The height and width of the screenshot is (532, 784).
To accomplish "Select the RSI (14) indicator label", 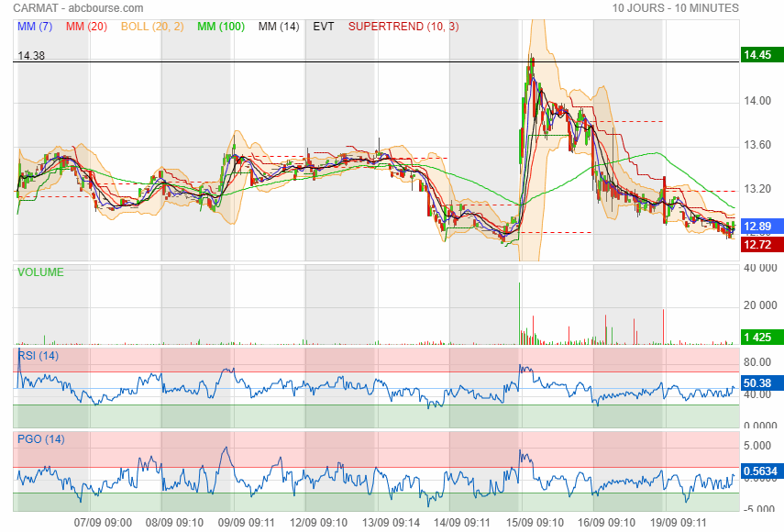I will pyautogui.click(x=39, y=356).
